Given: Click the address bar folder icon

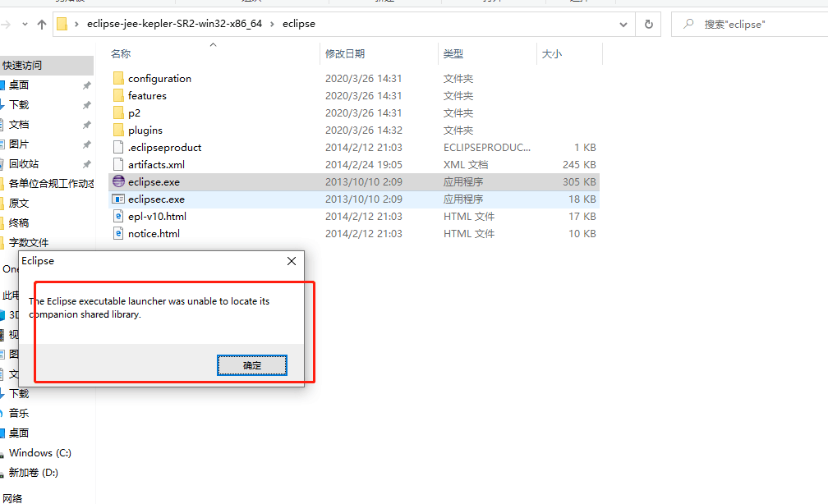Looking at the screenshot, I should [x=62, y=24].
